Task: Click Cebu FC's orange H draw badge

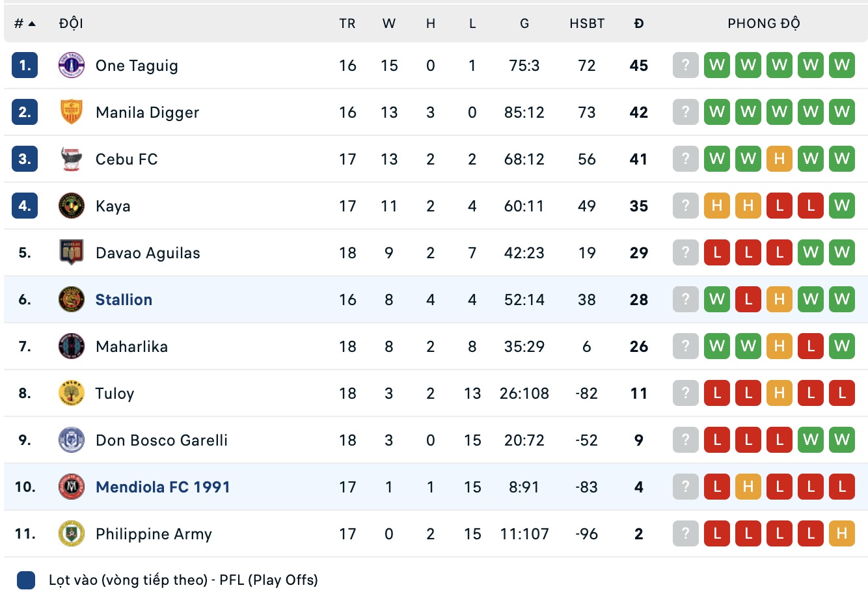Action: (x=779, y=159)
